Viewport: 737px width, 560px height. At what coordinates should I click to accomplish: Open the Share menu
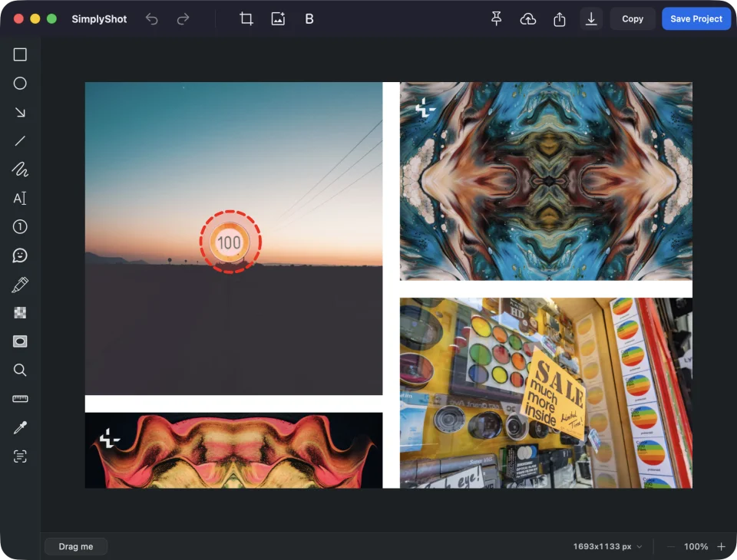560,18
